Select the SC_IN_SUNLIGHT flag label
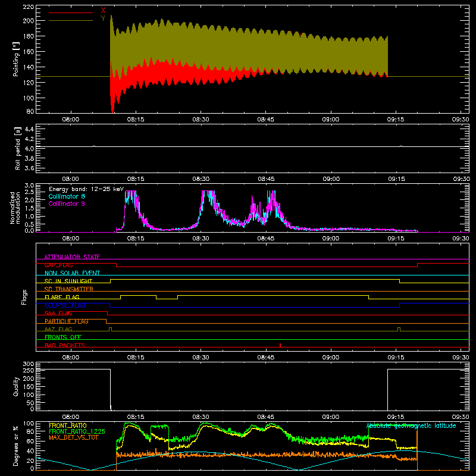 [x=68, y=281]
